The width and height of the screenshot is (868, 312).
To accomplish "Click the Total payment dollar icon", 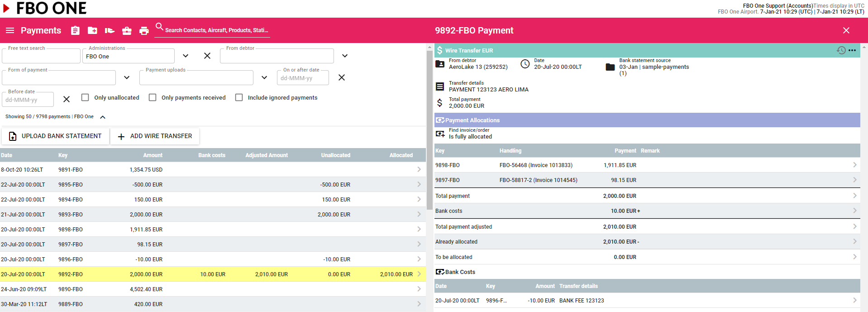I will point(439,103).
